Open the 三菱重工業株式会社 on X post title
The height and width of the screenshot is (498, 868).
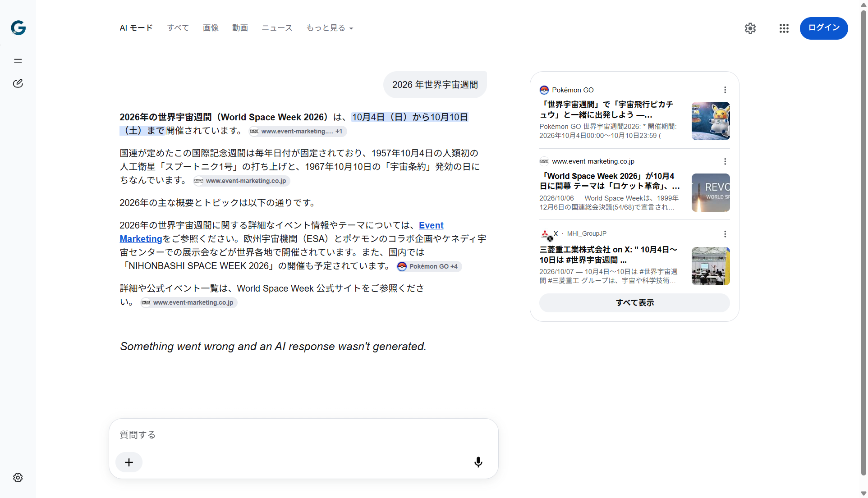608,255
